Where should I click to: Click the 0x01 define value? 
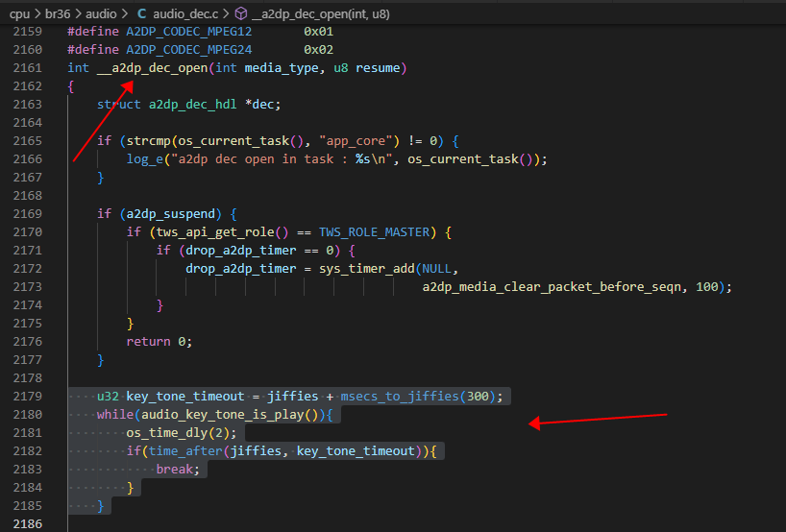(318, 32)
